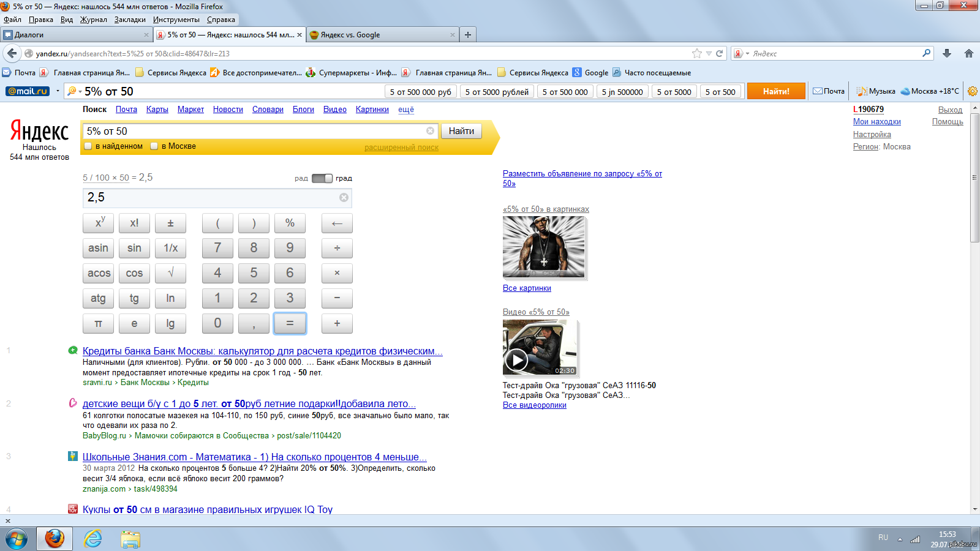Click the Найти button beside Yandex search
Screen dimensions: 980x551
[461, 131]
